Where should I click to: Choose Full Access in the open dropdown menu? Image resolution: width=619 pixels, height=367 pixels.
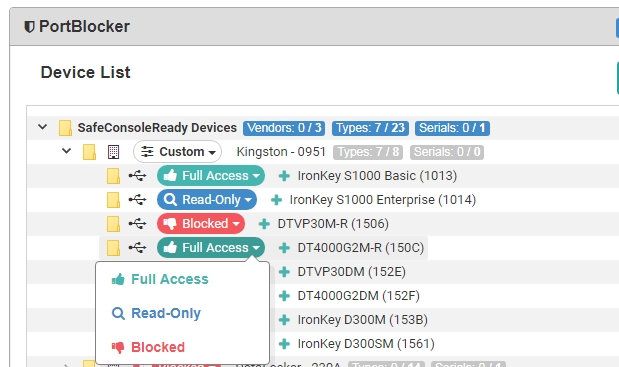(160, 279)
